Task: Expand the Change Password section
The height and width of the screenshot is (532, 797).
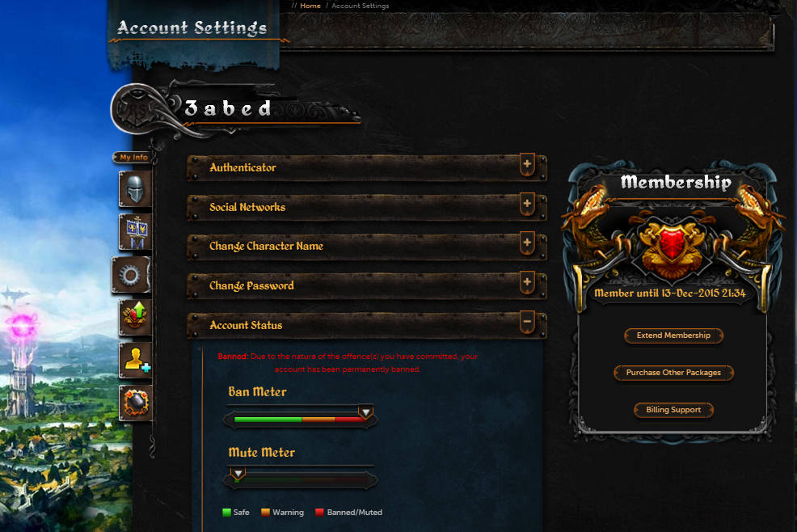Action: 527,283
